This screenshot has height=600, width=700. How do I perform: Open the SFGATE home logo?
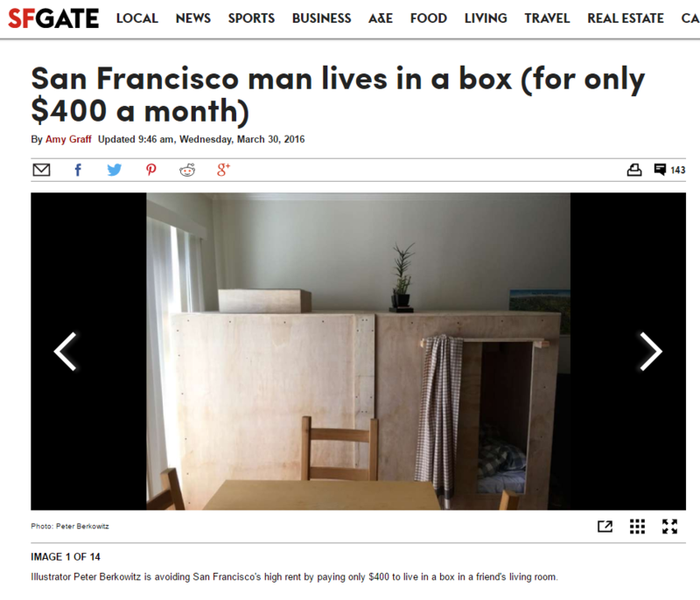tap(53, 18)
